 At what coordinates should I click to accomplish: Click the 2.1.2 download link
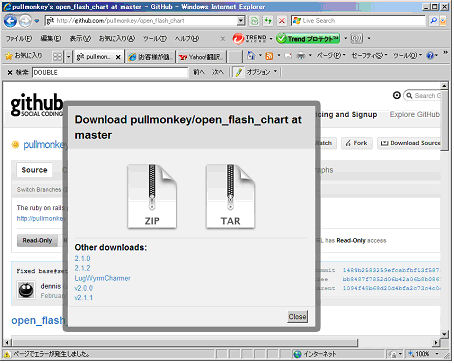(83, 268)
